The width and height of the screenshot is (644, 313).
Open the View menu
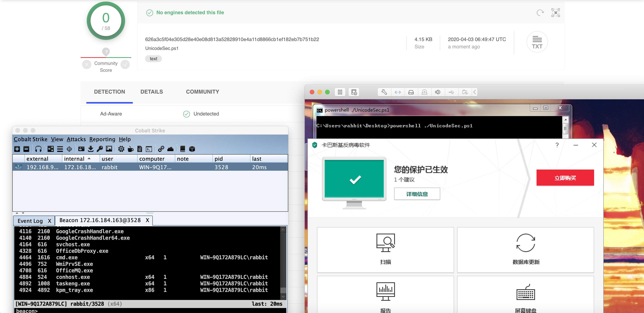pyautogui.click(x=57, y=139)
